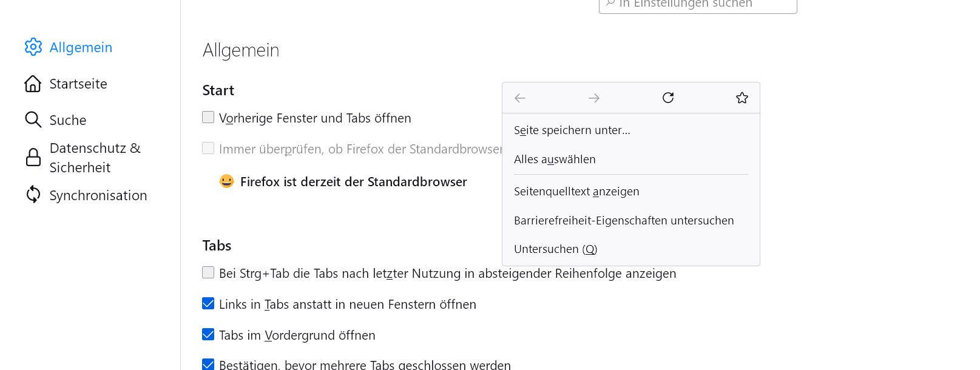The height and width of the screenshot is (370, 980).
Task: Click the bookmark star icon
Action: pos(742,98)
